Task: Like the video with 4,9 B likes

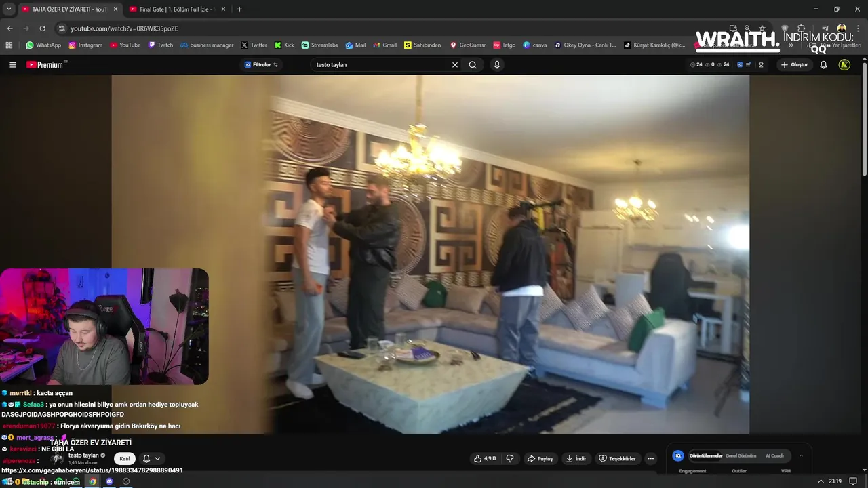Action: point(486,459)
